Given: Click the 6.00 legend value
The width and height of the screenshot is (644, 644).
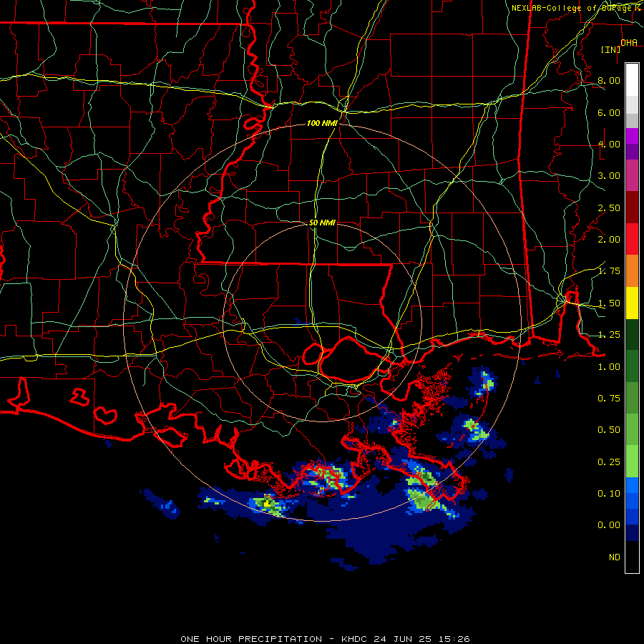Looking at the screenshot, I should click(609, 112).
